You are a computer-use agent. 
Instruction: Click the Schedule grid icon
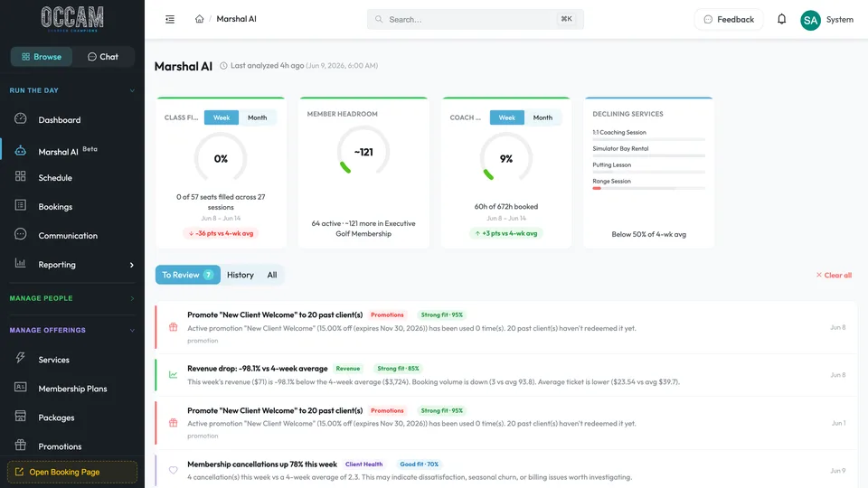pos(21,176)
